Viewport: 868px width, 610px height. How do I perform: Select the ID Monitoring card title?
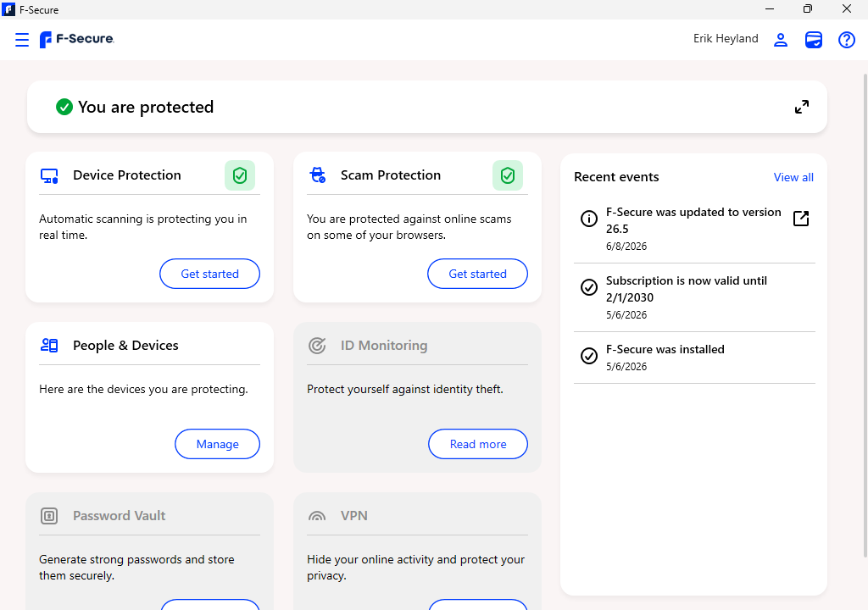(384, 346)
